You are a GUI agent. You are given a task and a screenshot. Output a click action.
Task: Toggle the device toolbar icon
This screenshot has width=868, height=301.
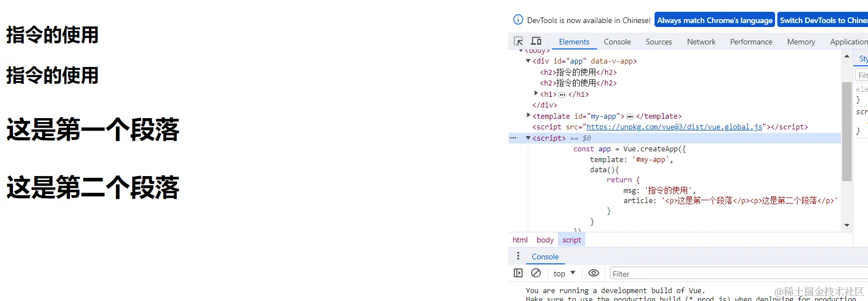536,41
